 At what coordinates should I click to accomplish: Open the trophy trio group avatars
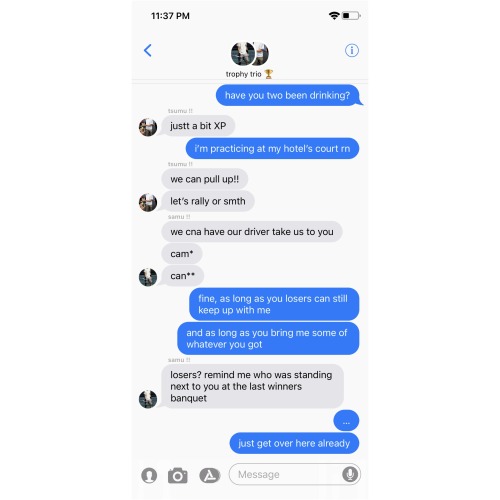point(250,54)
